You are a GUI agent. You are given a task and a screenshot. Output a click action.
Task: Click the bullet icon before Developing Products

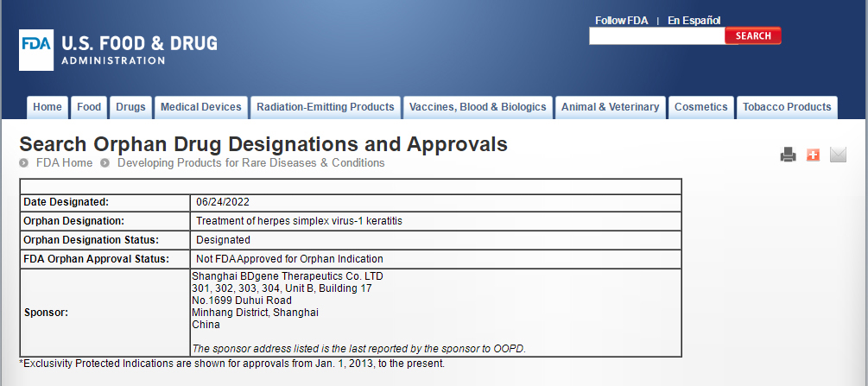click(x=105, y=163)
